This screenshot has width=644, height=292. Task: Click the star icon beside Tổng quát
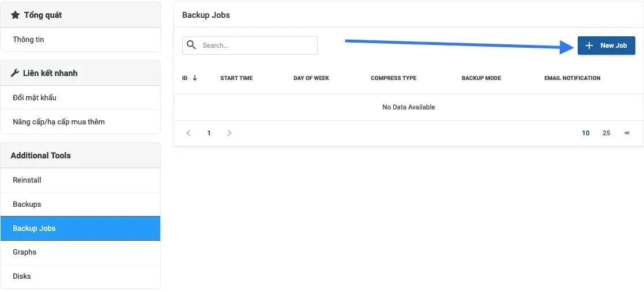click(15, 15)
